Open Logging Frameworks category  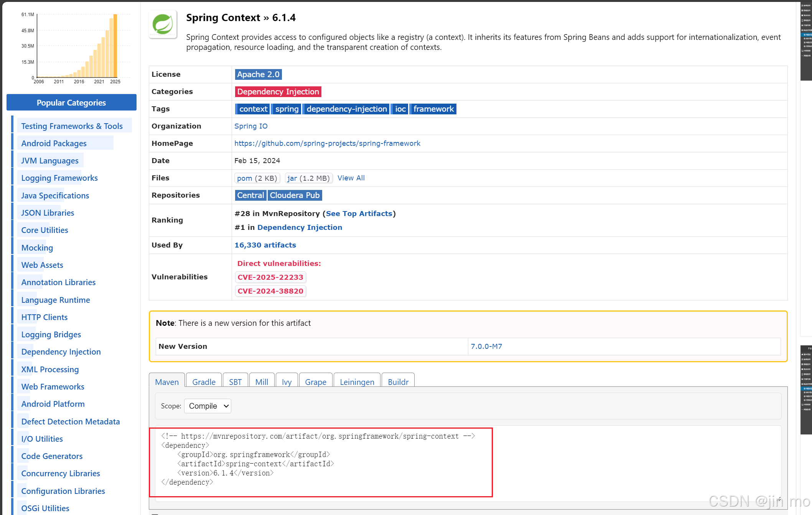point(59,178)
